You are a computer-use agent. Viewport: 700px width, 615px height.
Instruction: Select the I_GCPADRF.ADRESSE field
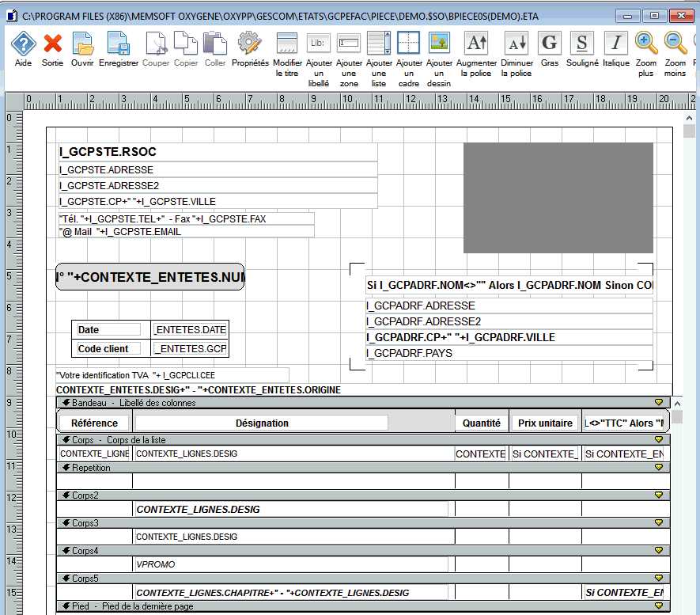tap(509, 306)
